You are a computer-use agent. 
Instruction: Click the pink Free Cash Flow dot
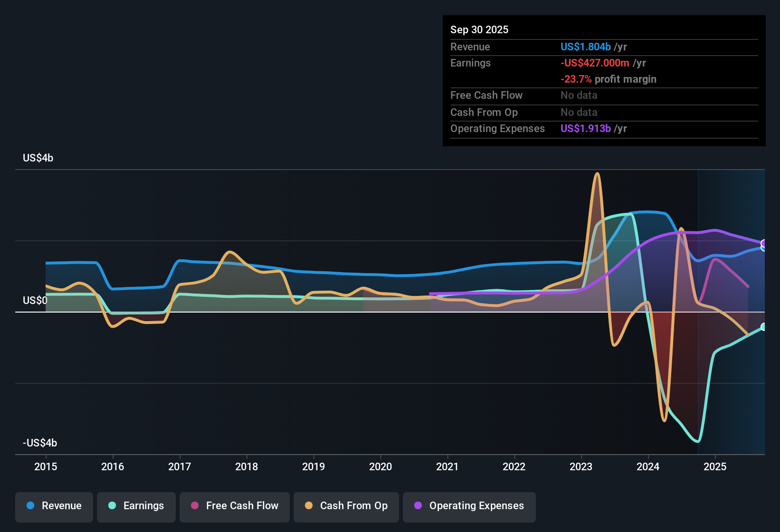pyautogui.click(x=195, y=506)
